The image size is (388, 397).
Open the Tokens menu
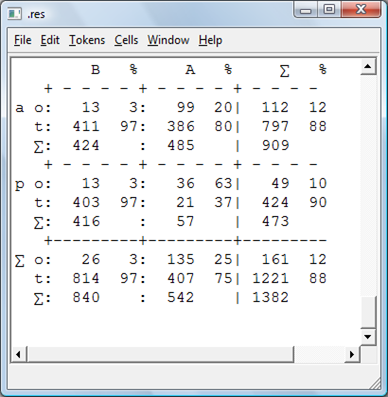point(87,40)
